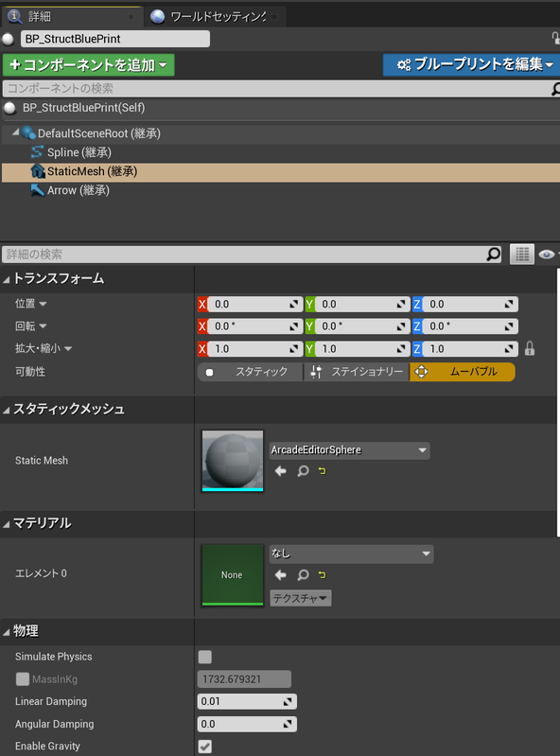Reset Element 0 material yellow arrow
Screen dimensions: 560x756
[322, 574]
